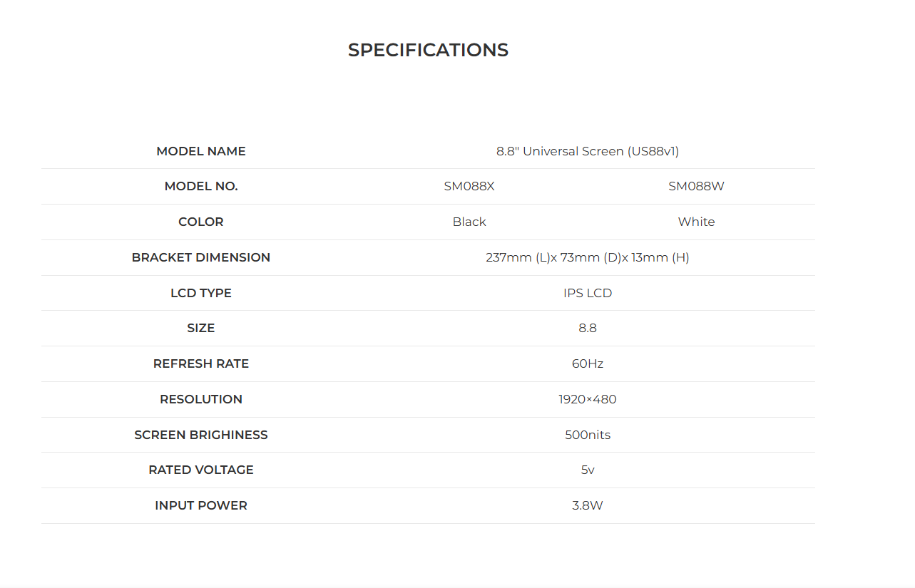Screen dimensions: 915x588
Task: Click the 60Hz value
Action: 587,363
